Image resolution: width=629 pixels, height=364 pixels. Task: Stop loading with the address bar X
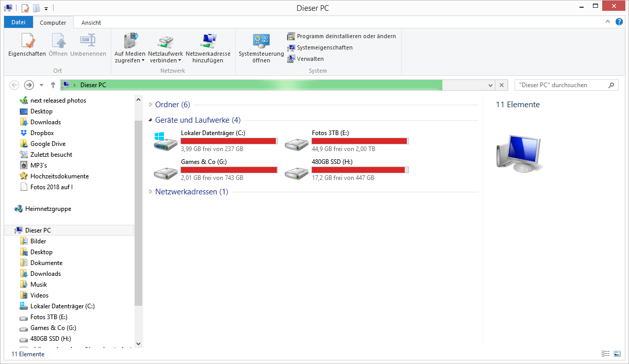503,85
